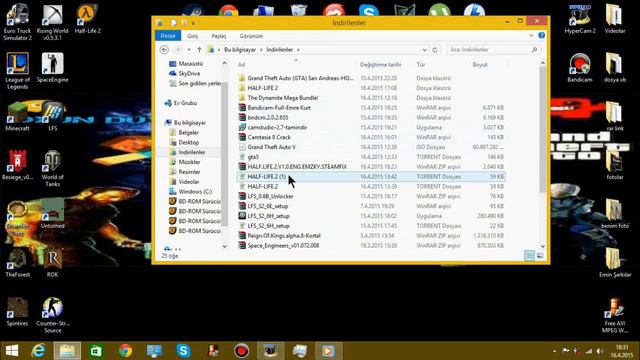Open the Videolar desktop folder
This screenshot has height=360, width=640.
click(x=615, y=19)
